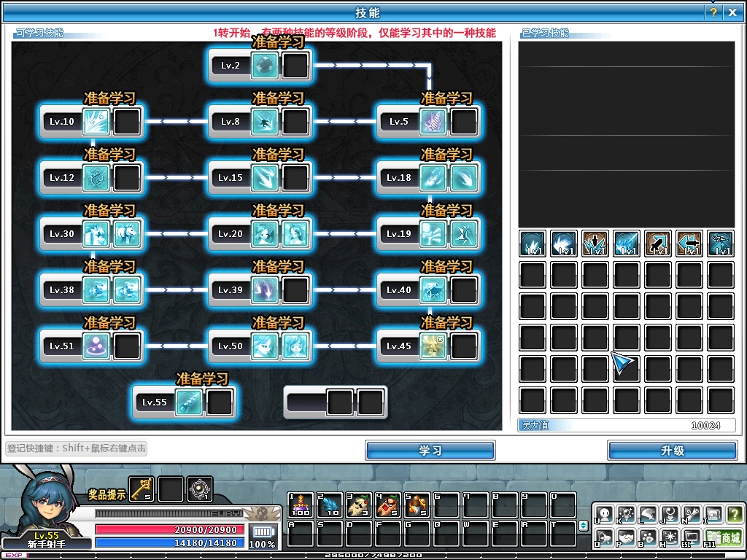Open the inventory chest (I)
Screen dimensions: 747x560
click(713, 514)
